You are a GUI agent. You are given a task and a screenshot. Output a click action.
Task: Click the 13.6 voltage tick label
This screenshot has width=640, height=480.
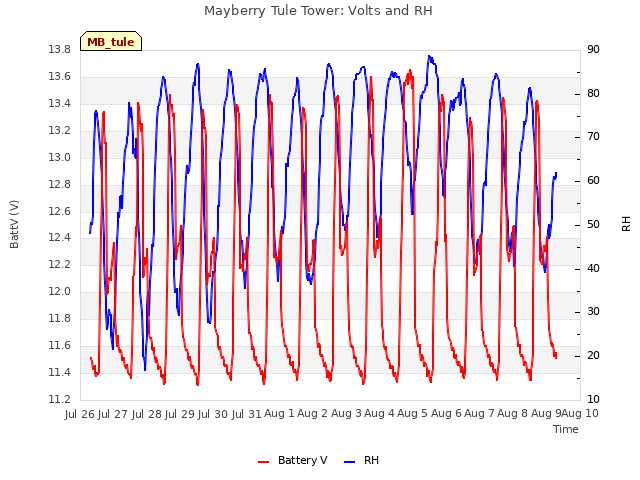click(x=60, y=77)
